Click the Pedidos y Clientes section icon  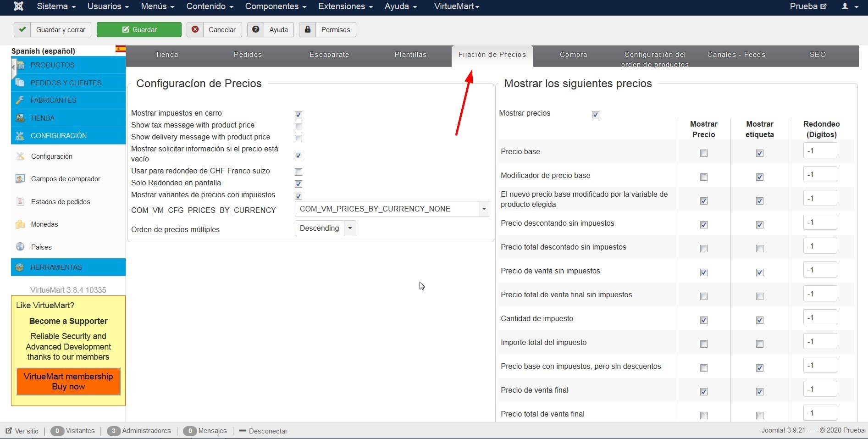(20, 83)
